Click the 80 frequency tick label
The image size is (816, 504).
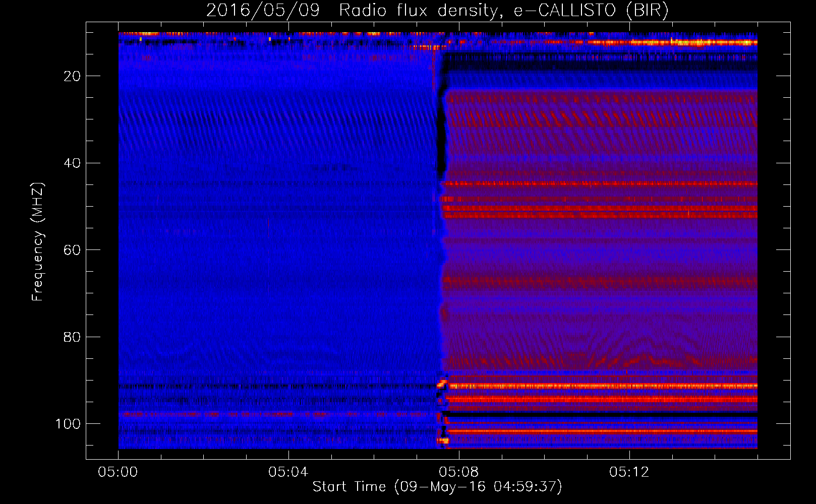pyautogui.click(x=73, y=337)
